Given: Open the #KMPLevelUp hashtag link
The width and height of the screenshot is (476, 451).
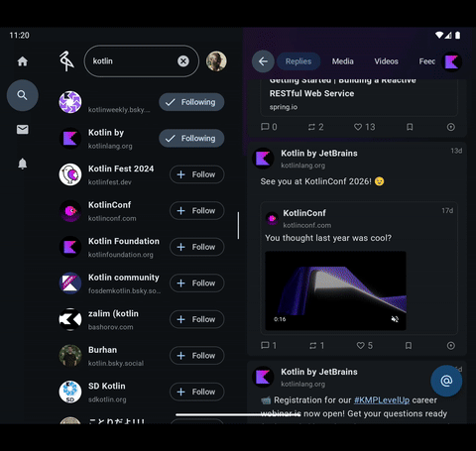Looking at the screenshot, I should pyautogui.click(x=382, y=400).
